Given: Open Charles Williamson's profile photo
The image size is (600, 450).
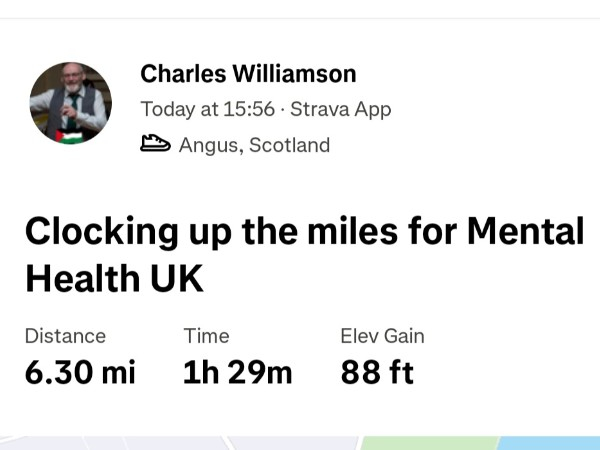Looking at the screenshot, I should [x=71, y=103].
